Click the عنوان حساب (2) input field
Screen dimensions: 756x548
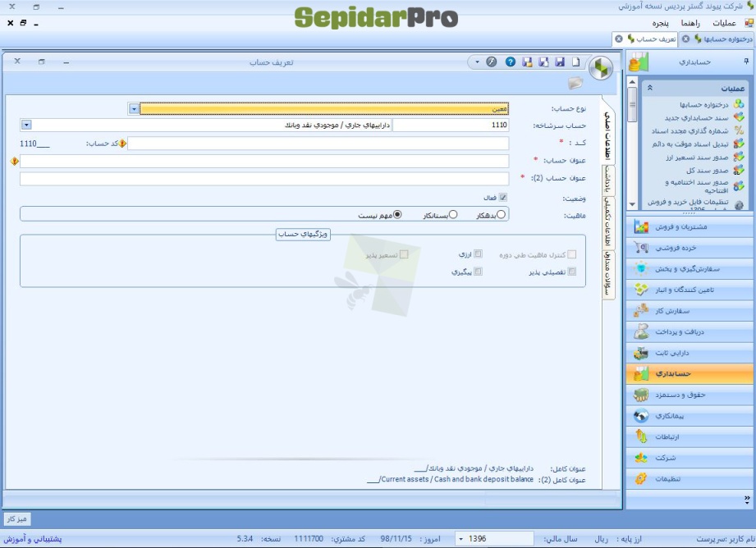[264, 179]
